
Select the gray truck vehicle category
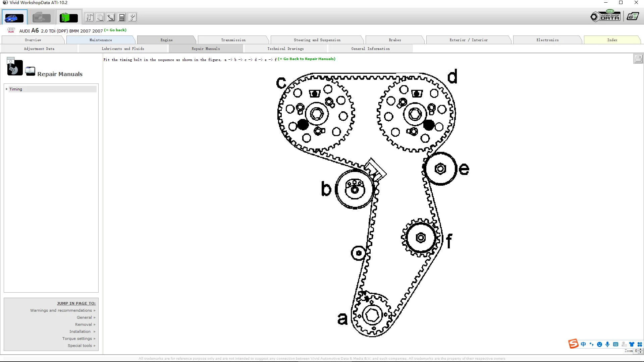(42, 17)
